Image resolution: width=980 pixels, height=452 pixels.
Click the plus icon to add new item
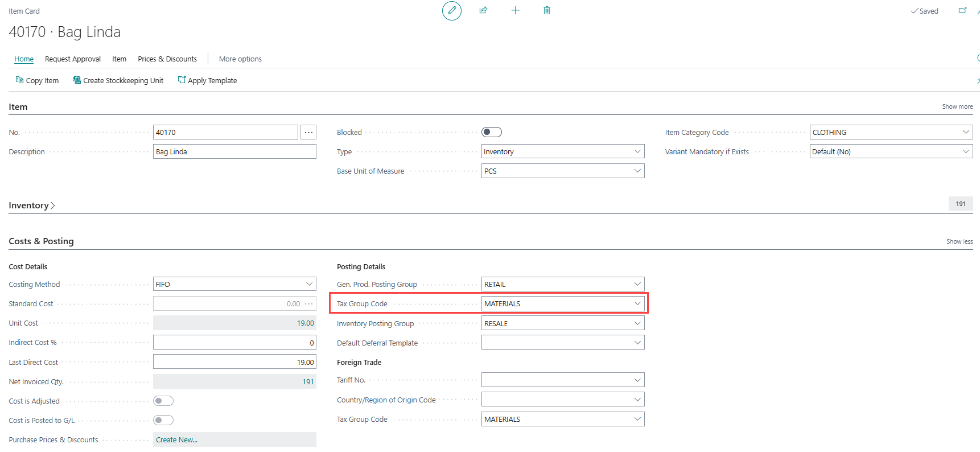point(515,10)
